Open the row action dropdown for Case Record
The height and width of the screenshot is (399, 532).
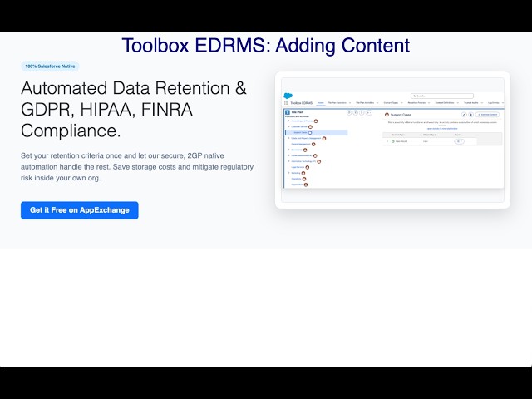[x=459, y=141]
